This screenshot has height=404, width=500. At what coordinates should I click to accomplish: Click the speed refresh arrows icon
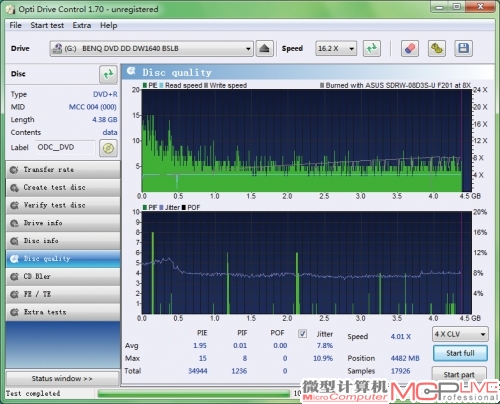[x=372, y=49]
